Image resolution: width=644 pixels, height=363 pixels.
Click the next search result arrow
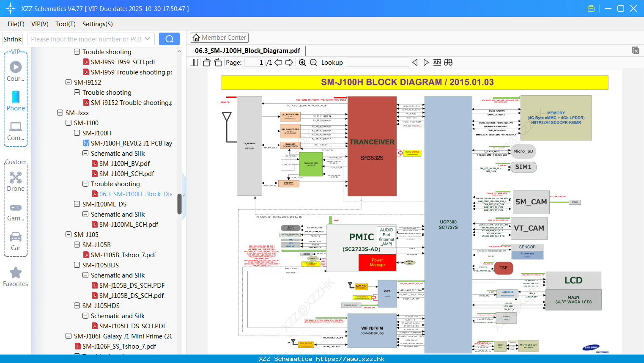pyautogui.click(x=426, y=62)
